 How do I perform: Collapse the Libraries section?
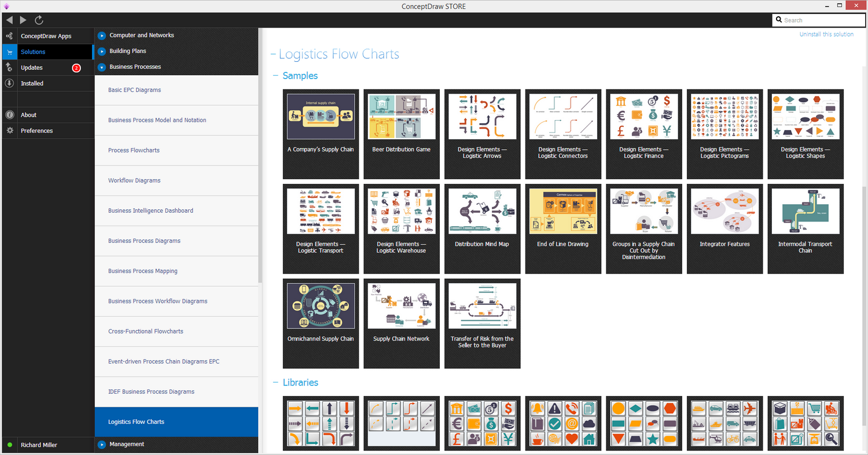tap(276, 383)
